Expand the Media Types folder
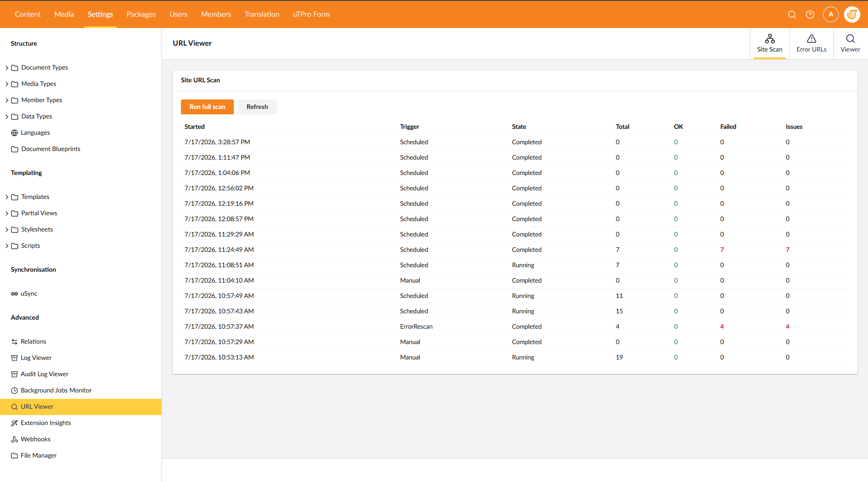The image size is (868, 482). 7,84
